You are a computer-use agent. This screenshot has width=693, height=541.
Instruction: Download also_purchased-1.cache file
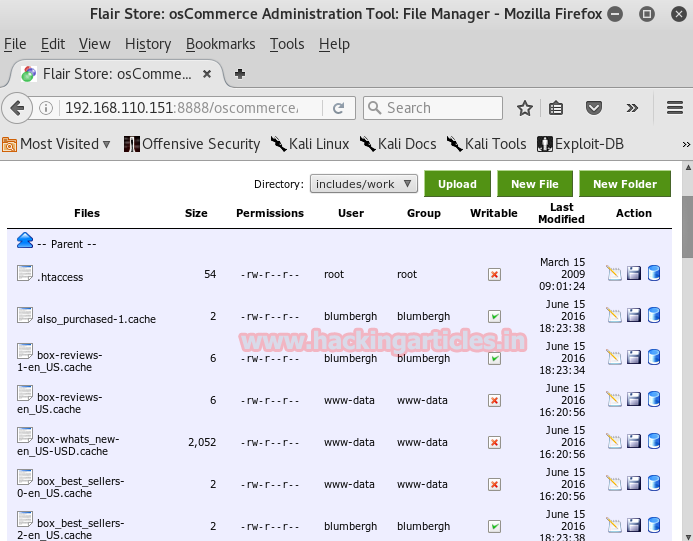coord(634,316)
